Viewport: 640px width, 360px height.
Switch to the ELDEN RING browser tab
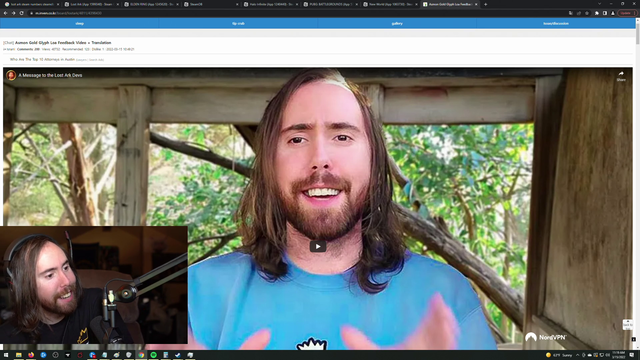151,4
